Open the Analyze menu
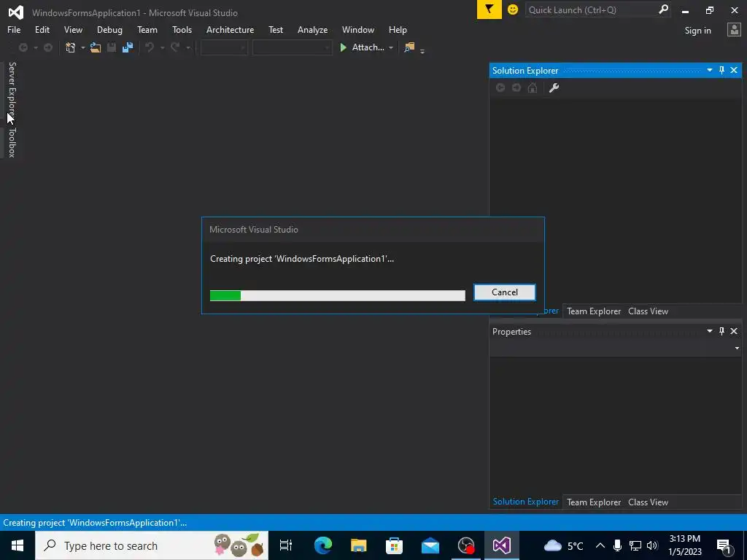747x560 pixels. (312, 29)
